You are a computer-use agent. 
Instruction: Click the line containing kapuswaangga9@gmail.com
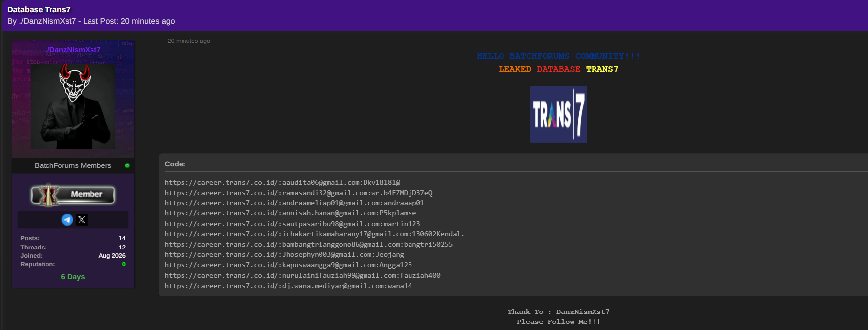[x=288, y=265]
